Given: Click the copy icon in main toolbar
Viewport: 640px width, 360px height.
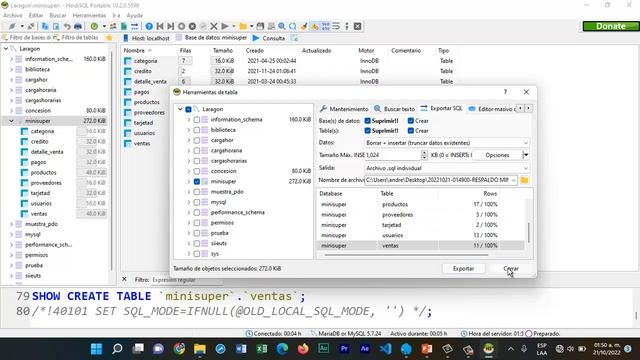Looking at the screenshot, I should [x=45, y=26].
